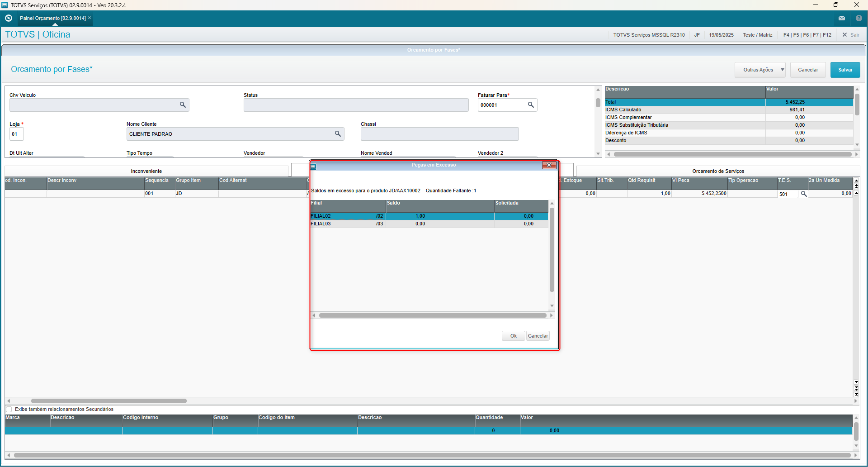
Task: Close the Peças em Excesso dialog
Action: click(549, 165)
